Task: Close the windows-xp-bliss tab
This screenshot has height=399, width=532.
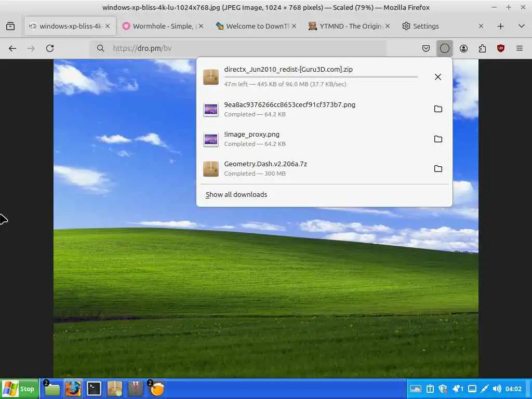Action: point(108,26)
